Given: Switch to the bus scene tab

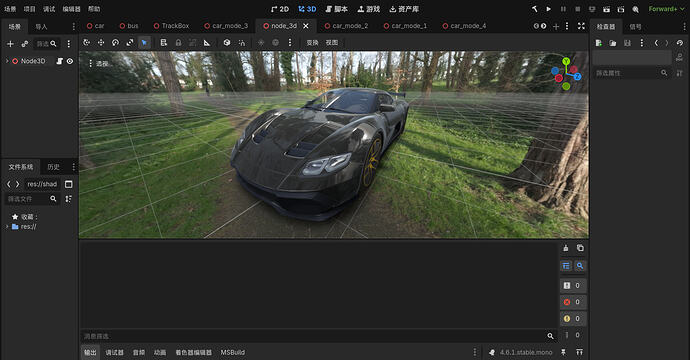Looking at the screenshot, I should (129, 26).
